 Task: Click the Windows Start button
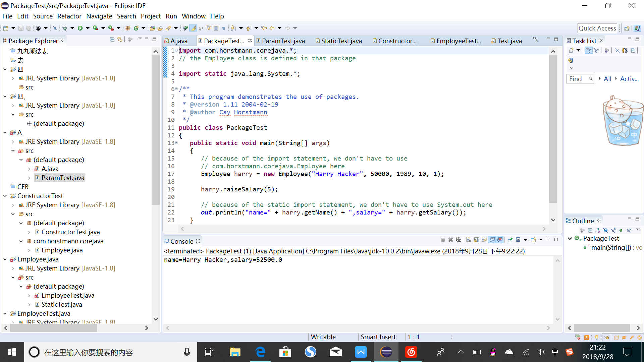tap(12, 352)
